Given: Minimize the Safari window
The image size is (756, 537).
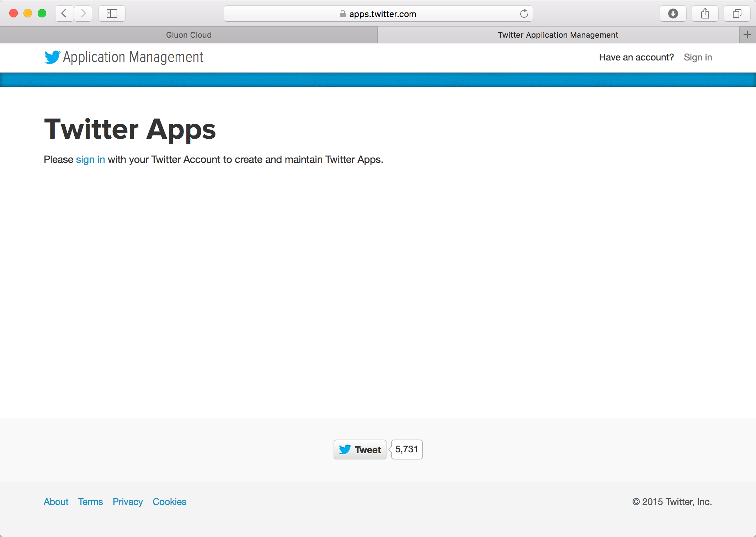Looking at the screenshot, I should [28, 14].
